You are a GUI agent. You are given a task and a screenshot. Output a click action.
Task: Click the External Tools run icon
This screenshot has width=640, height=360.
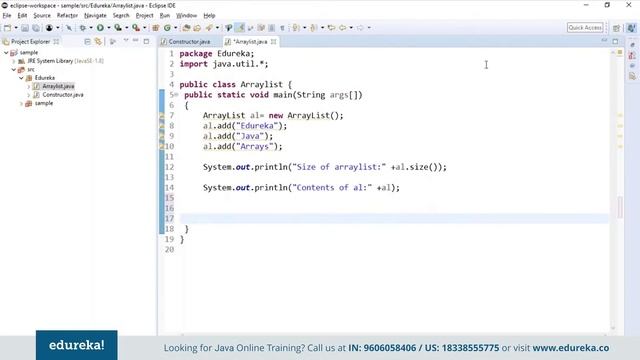click(136, 28)
